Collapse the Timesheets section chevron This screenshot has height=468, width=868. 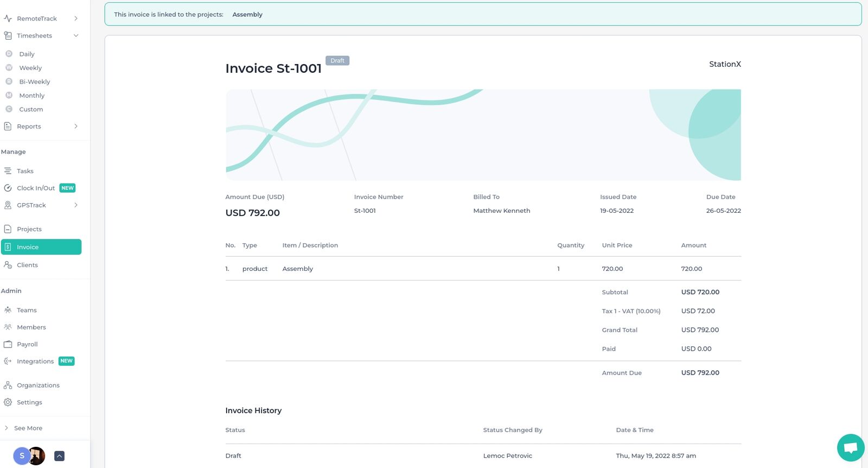(76, 36)
